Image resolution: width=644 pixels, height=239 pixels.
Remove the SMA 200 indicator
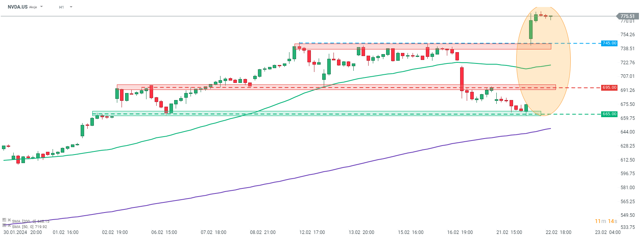(9, 220)
